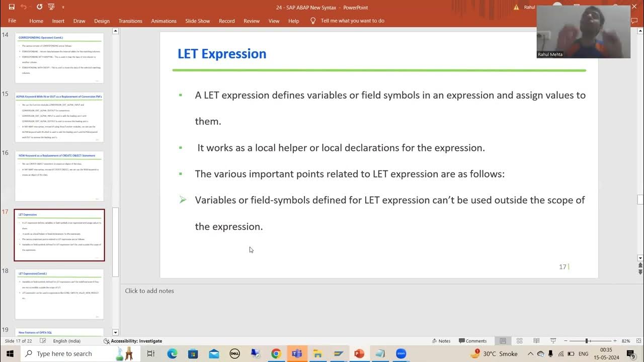
Task: Toggle the Notes pane button
Action: point(441,341)
